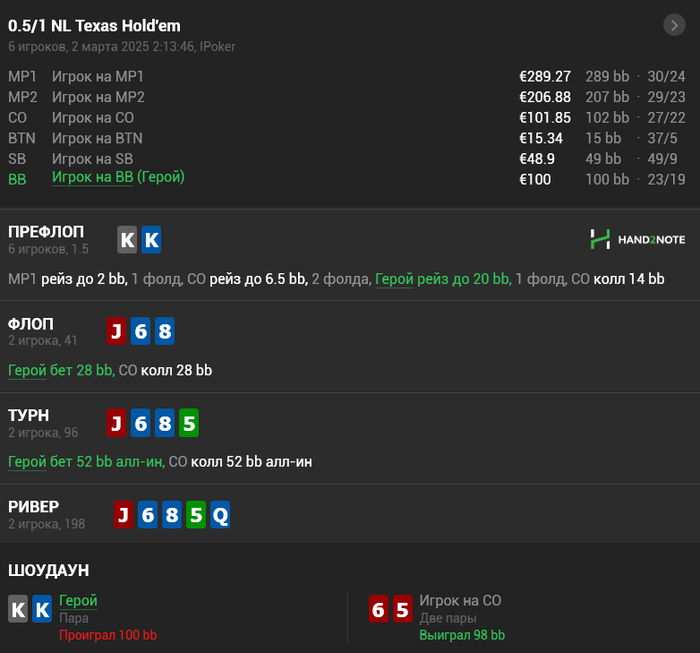Open next hand with the chevron arrow button
The width and height of the screenshot is (700, 653).
pyautogui.click(x=674, y=25)
